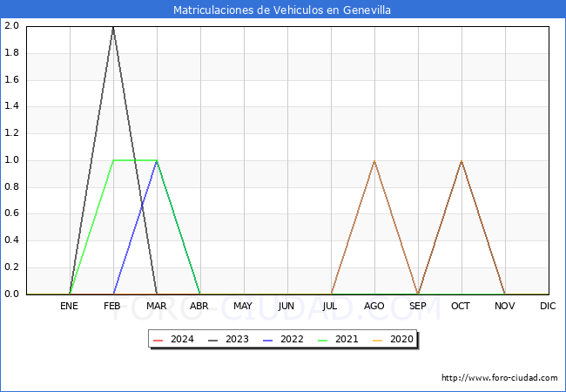Image resolution: width=566 pixels, height=392 pixels.
Task: Click the 1.0 y-axis value
Action: [11, 160]
